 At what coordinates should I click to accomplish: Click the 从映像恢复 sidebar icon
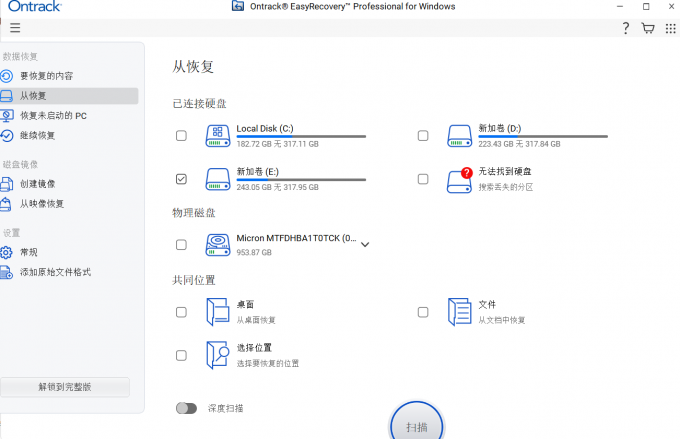(x=5, y=204)
